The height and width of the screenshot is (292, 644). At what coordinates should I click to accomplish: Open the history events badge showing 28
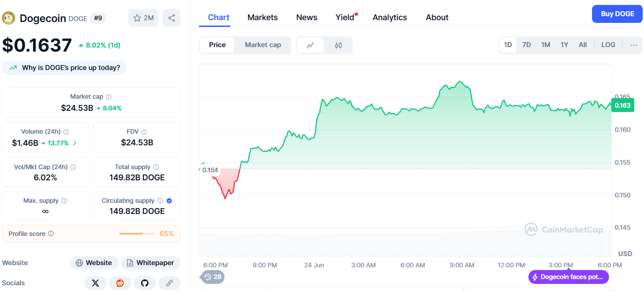point(212,277)
